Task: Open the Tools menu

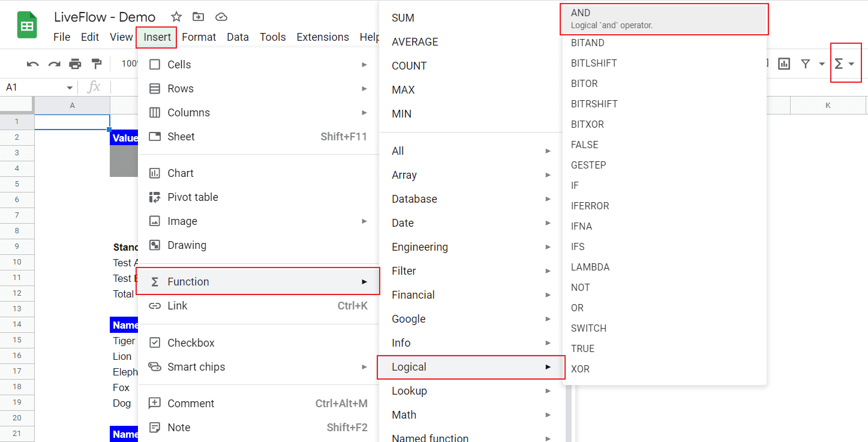Action: coord(272,37)
